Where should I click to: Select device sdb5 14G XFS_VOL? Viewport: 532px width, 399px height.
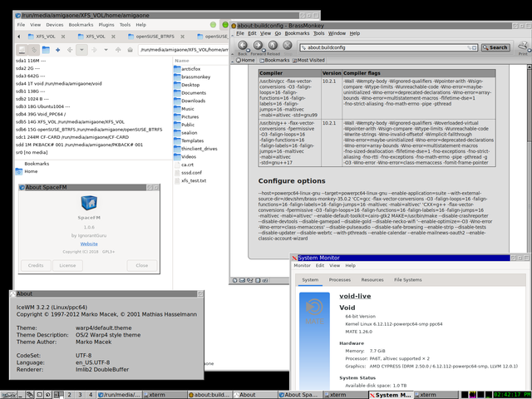(x=70, y=122)
